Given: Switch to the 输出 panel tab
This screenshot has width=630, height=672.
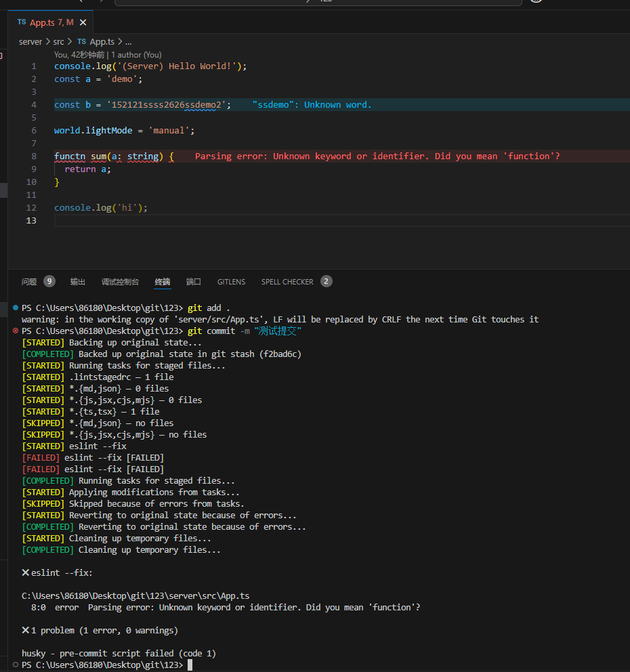Looking at the screenshot, I should [x=78, y=282].
